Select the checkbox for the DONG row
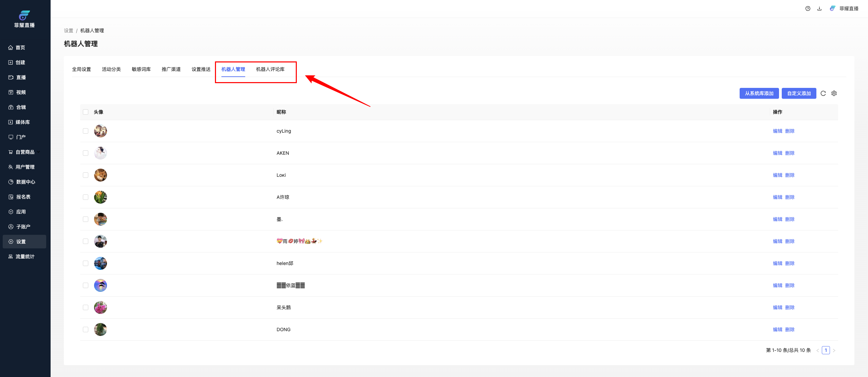This screenshot has height=377, width=868. coord(86,329)
